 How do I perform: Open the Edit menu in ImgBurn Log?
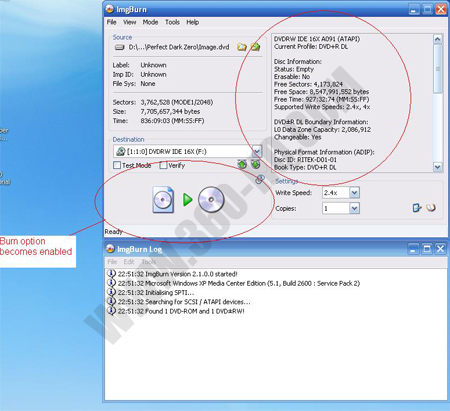tap(129, 262)
